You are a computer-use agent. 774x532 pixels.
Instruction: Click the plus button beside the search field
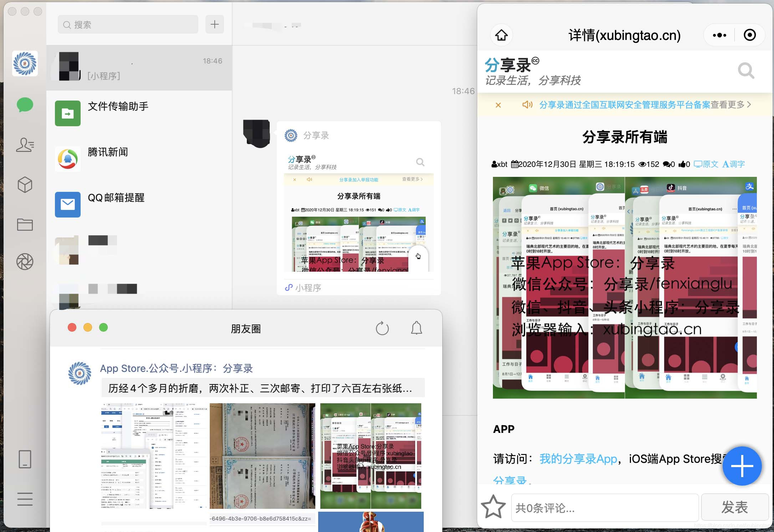coord(214,24)
